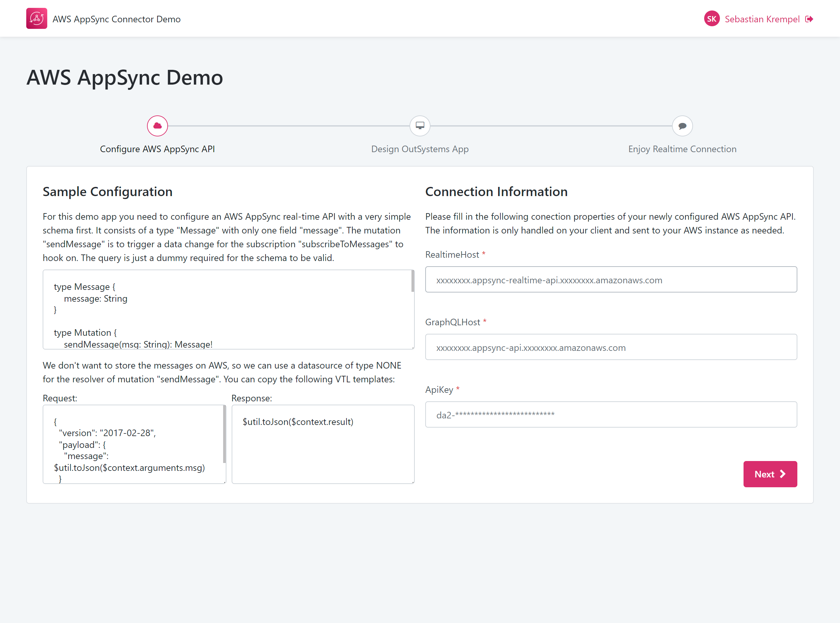This screenshot has height=623, width=840.
Task: Click inside the Response template text area
Action: [x=323, y=449]
